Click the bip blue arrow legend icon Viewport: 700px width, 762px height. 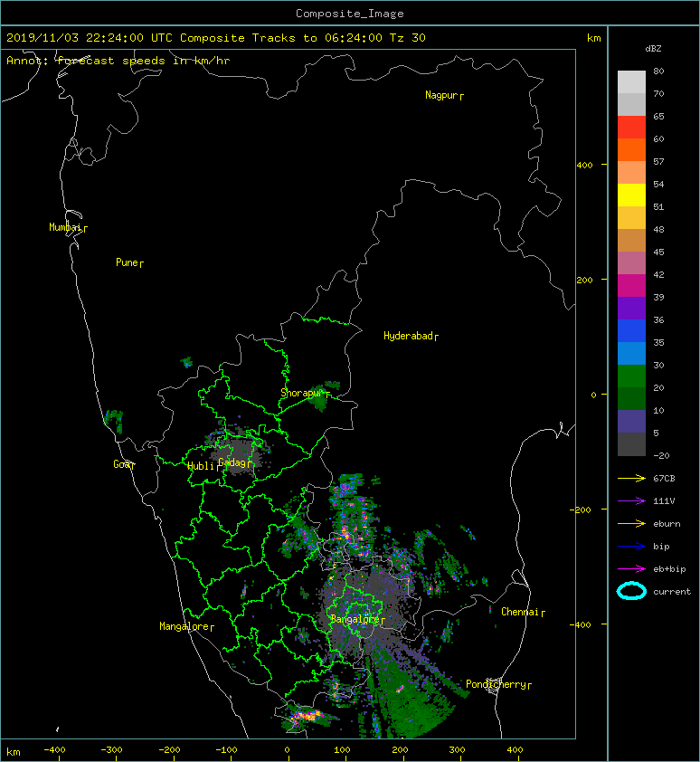631,547
